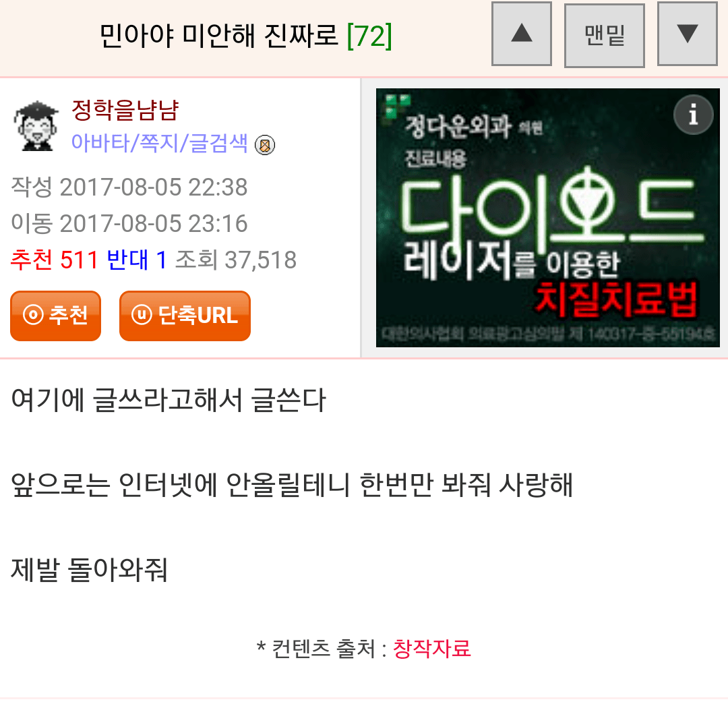Select the line 여기에 글쓰라고해서 글쓴다
This screenshot has height=704, width=728.
pyautogui.click(x=169, y=400)
